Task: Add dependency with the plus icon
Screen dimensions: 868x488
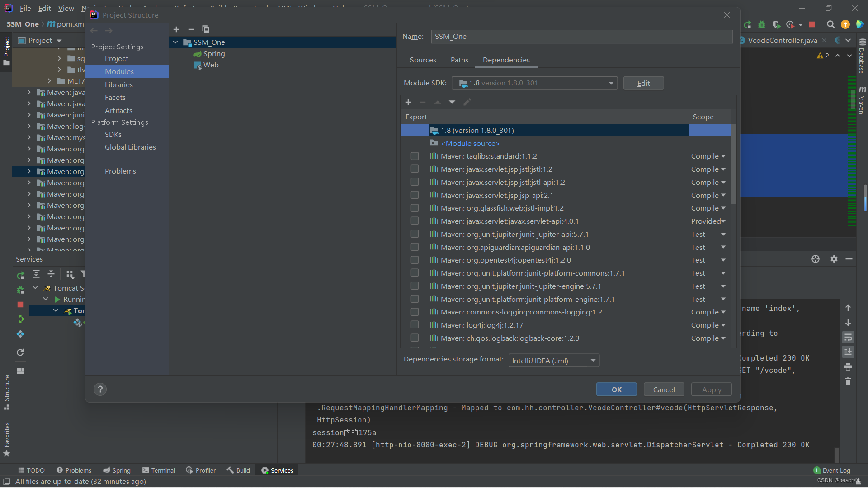Action: click(408, 102)
